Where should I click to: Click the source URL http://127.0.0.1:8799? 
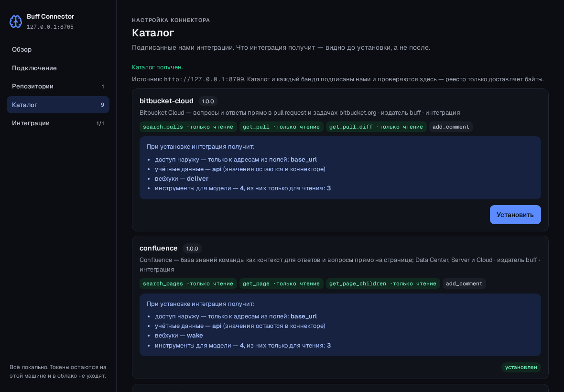point(204,79)
